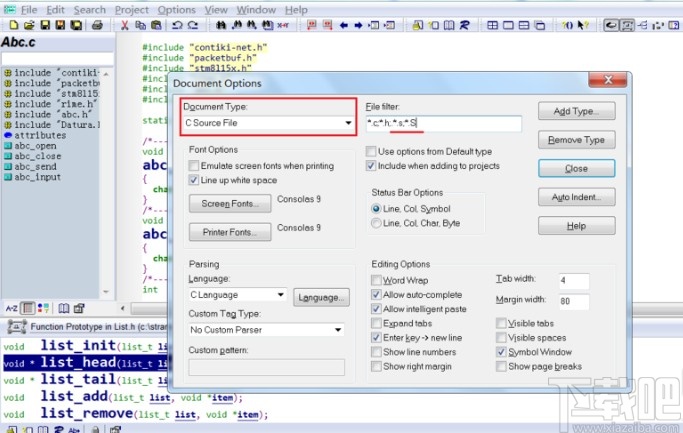The image size is (683, 433).
Task: Click the A-Z sort symbols icon
Action: [11, 308]
